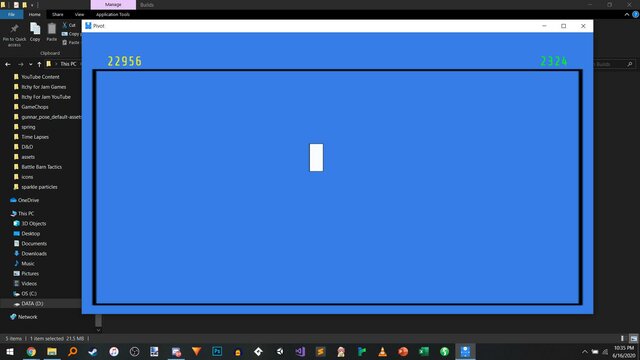Go back with the navigation arrow

point(8,64)
